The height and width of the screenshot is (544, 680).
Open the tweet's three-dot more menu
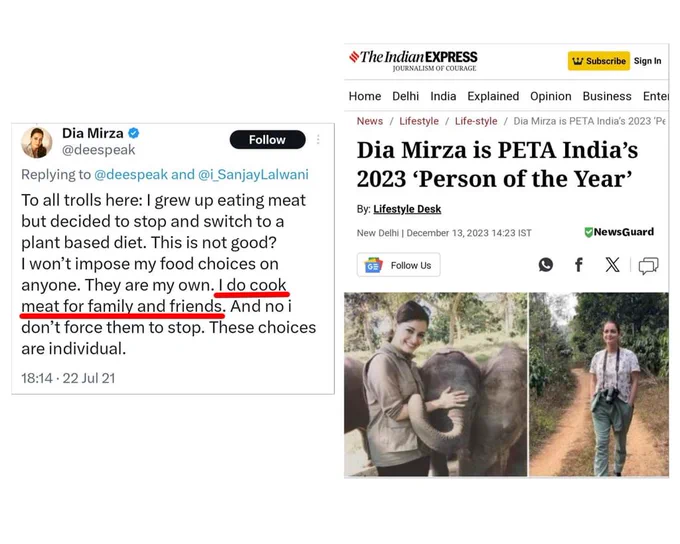click(318, 139)
